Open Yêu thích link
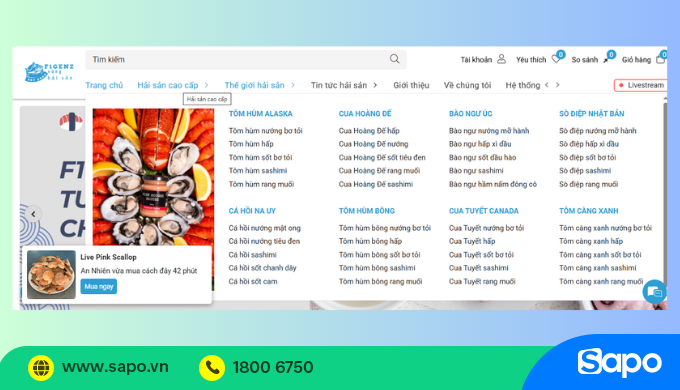680x390 pixels. [531, 59]
